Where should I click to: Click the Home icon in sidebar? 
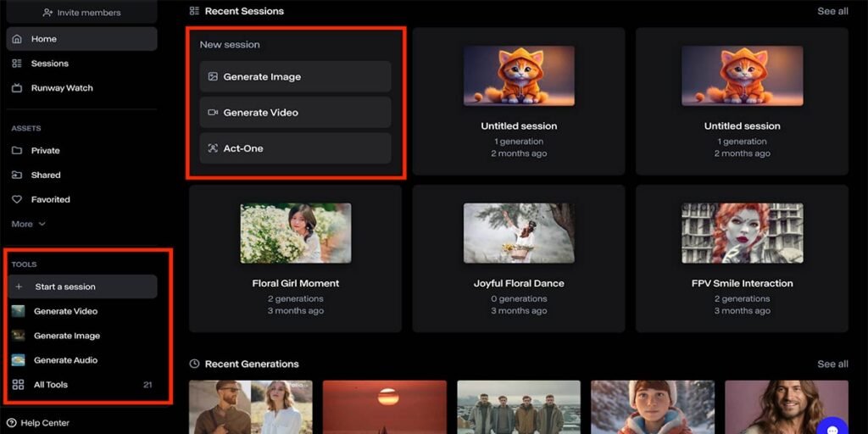coord(17,39)
